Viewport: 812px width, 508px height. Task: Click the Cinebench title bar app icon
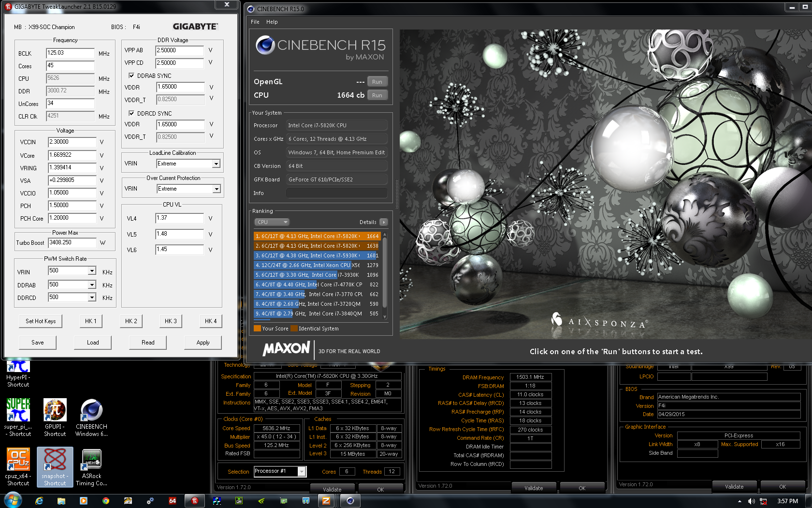click(251, 9)
